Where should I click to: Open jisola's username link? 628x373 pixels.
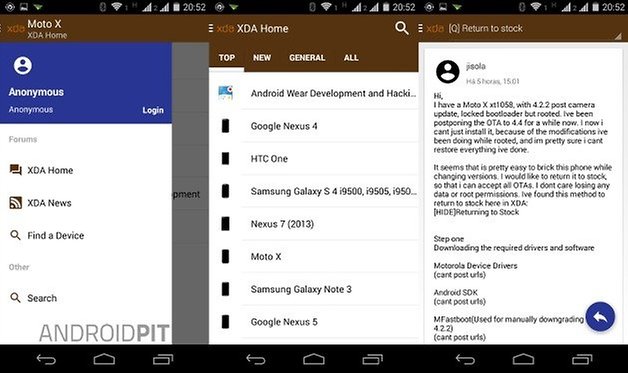click(x=476, y=67)
